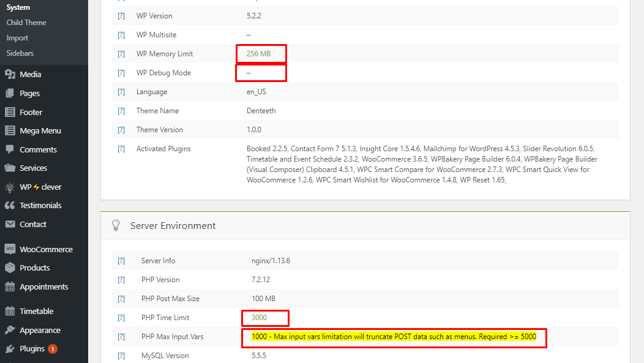Open help tooltip for Theme Version
The width and height of the screenshot is (644, 363).
click(x=121, y=130)
